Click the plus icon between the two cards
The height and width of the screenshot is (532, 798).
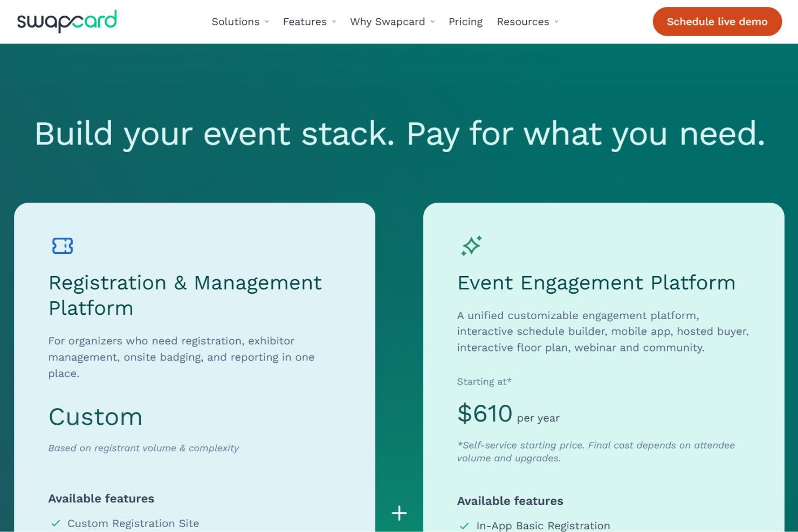pyautogui.click(x=399, y=513)
